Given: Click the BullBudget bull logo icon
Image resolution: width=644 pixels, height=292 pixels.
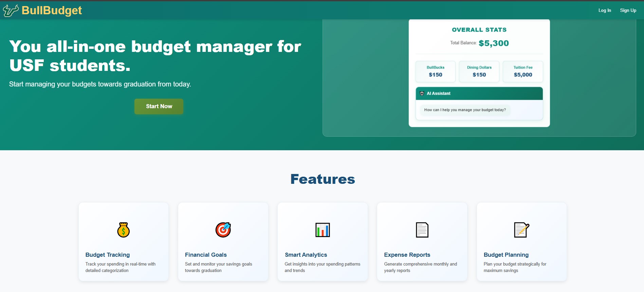Looking at the screenshot, I should click(x=11, y=11).
